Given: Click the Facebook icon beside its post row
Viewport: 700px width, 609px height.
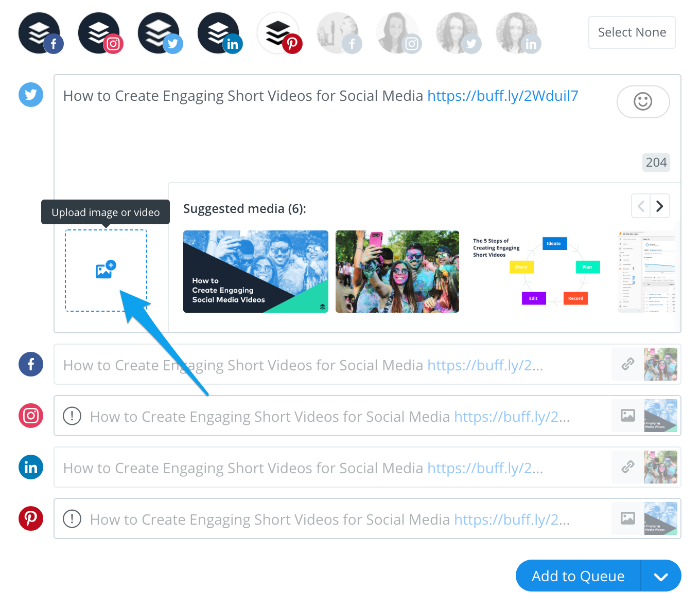Looking at the screenshot, I should [x=31, y=364].
